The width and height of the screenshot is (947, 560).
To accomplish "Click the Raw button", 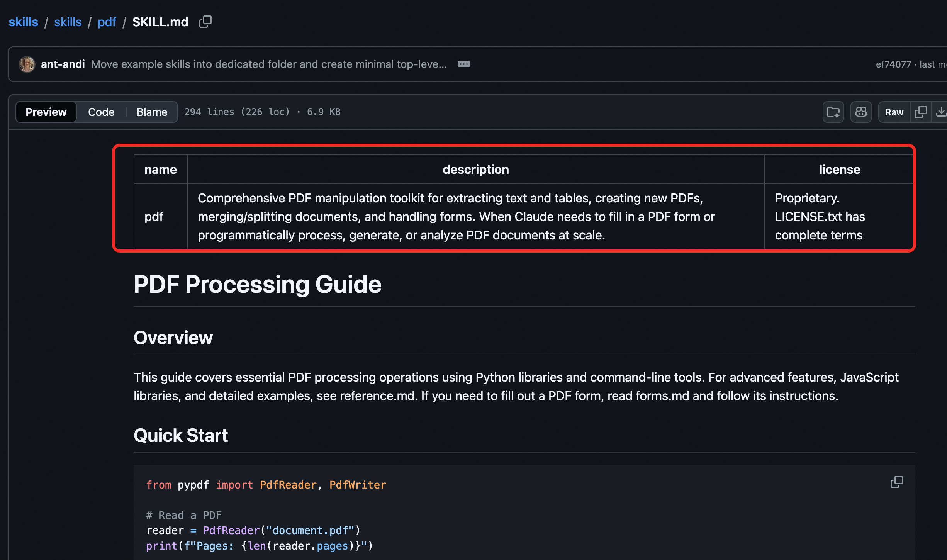I will pyautogui.click(x=894, y=112).
